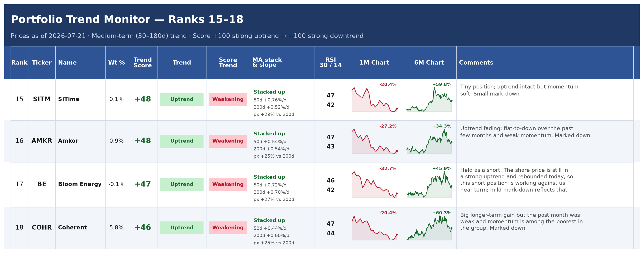Click the 5.8% weight for Coherent
This screenshot has height=264, width=644.
point(116,227)
